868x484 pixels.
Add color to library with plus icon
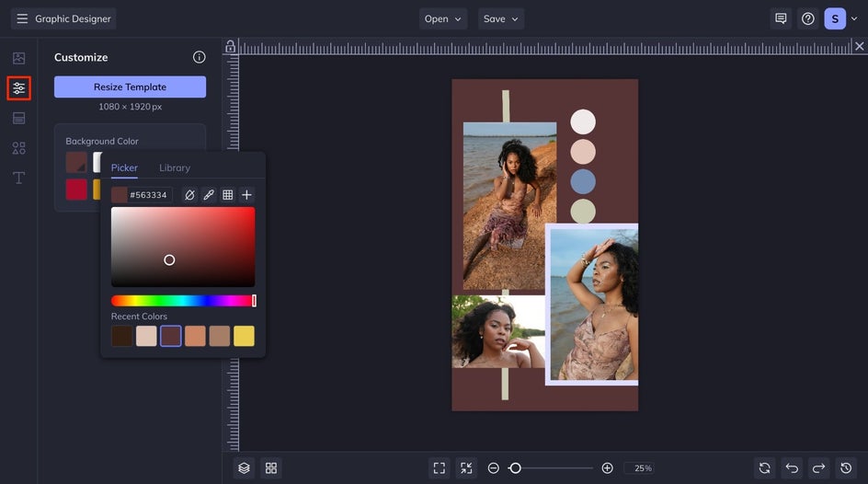(x=247, y=195)
